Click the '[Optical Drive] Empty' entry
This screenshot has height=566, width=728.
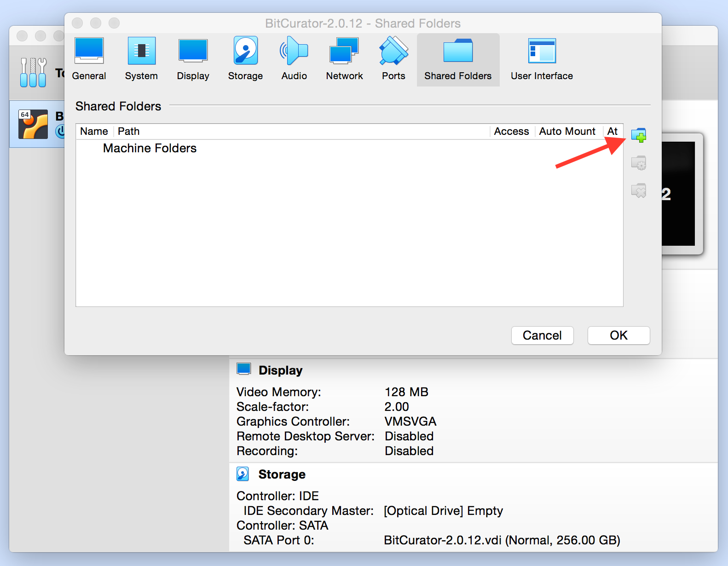click(444, 511)
